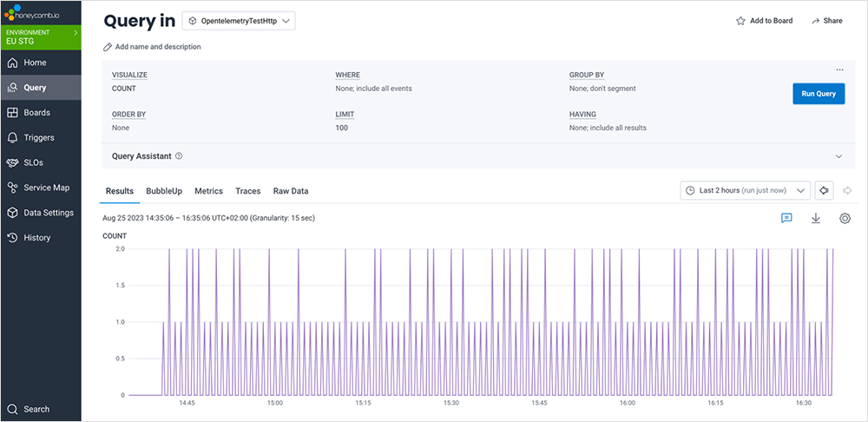Switch to the BubbleUp tab
868x422 pixels.
[x=164, y=191]
